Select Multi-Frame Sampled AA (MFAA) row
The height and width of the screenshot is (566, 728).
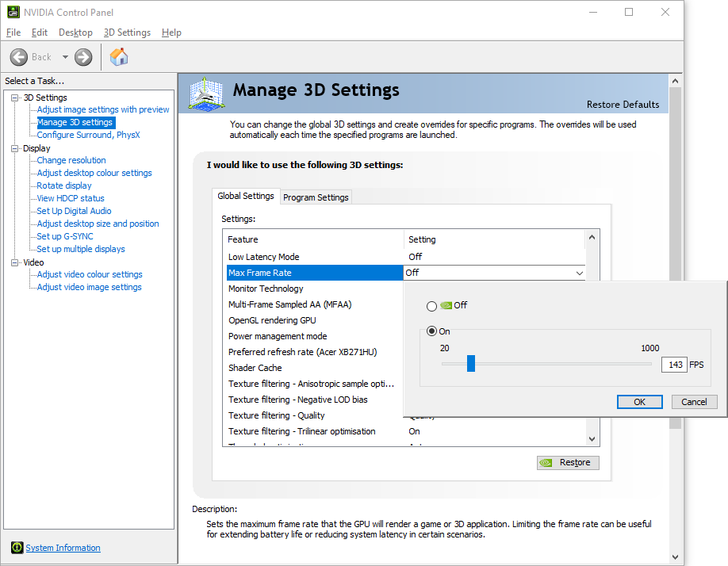click(316, 304)
